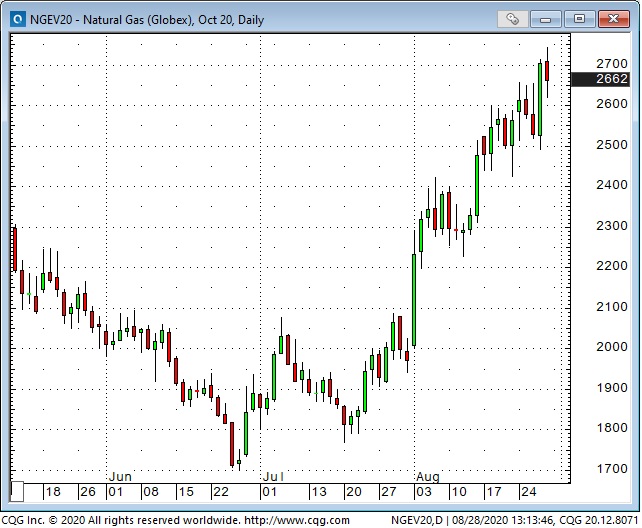Click the 1700 price axis label
The width and height of the screenshot is (642, 528).
pyautogui.click(x=612, y=469)
